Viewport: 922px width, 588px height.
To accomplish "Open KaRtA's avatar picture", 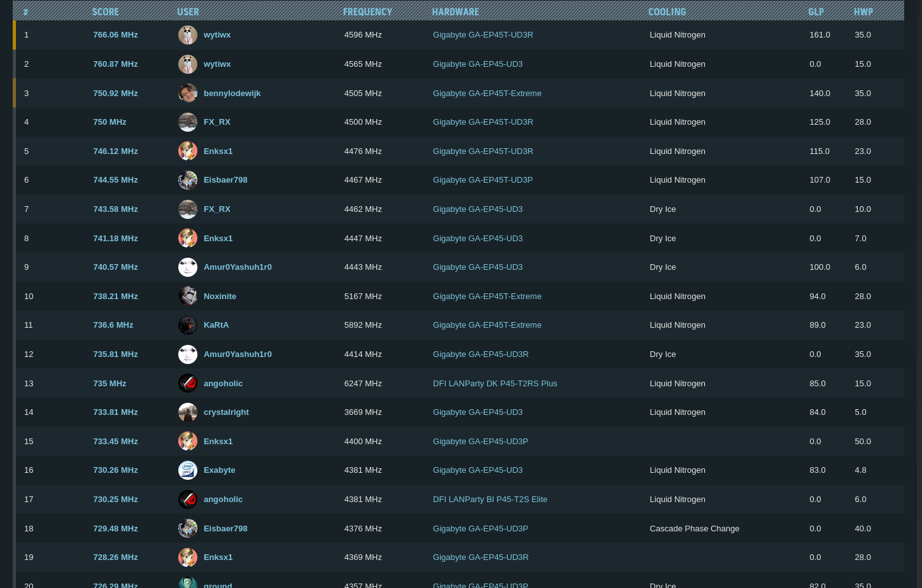I will point(188,325).
